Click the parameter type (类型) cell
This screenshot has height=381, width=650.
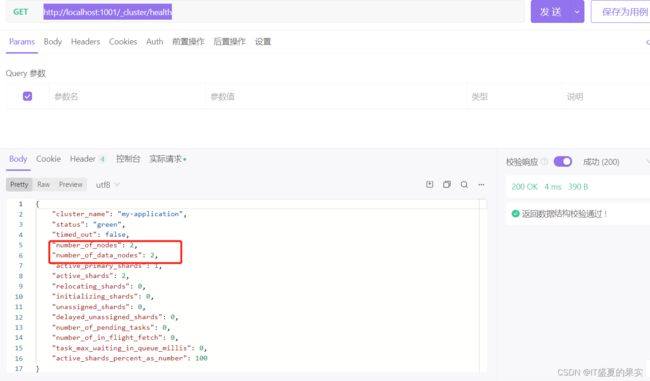514,97
